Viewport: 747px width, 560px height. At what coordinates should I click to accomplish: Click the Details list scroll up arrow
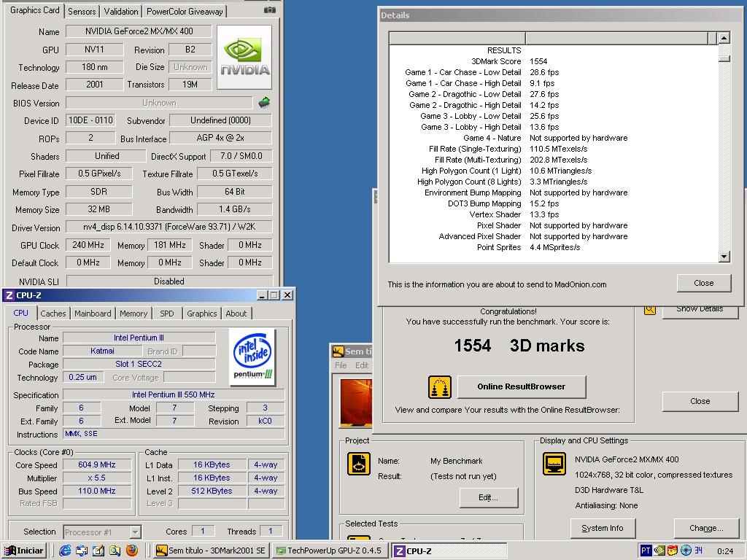[724, 38]
